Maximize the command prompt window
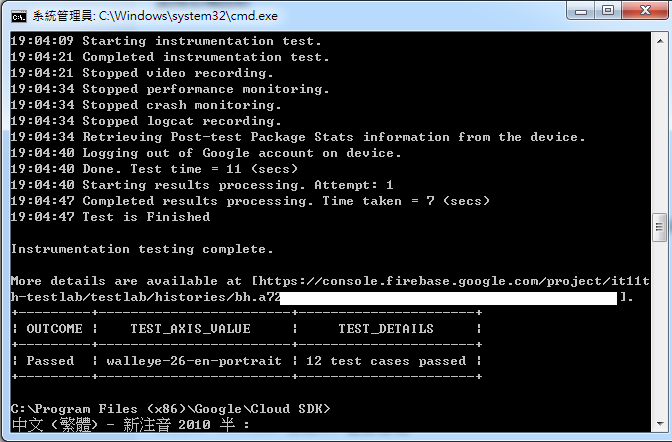The width and height of the screenshot is (672, 442). pyautogui.click(x=608, y=11)
